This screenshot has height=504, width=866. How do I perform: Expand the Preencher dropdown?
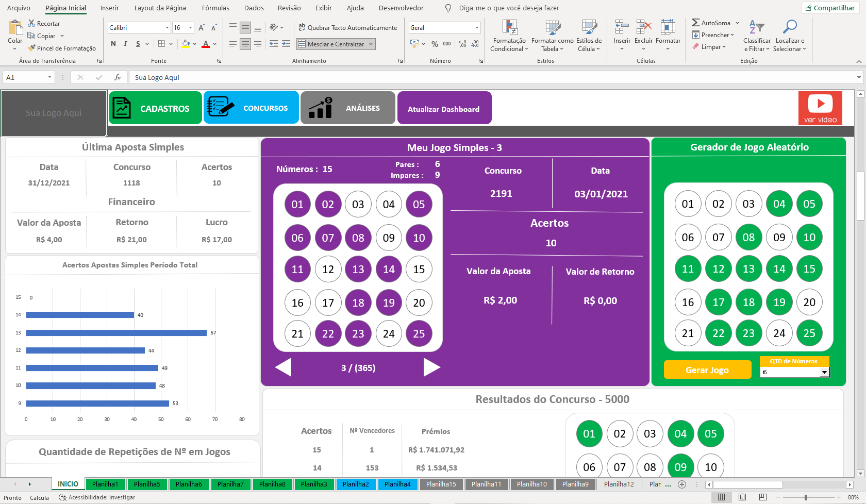click(732, 35)
